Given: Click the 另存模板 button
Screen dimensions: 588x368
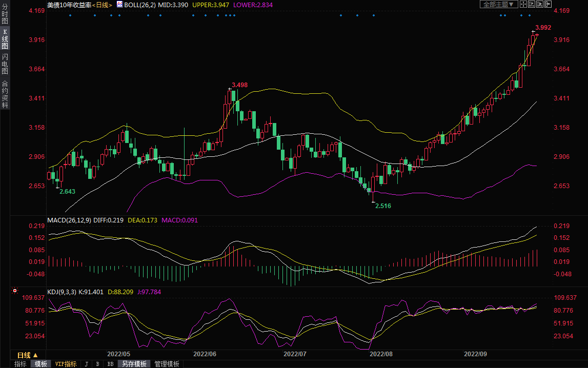Looking at the screenshot, I should coord(134,364).
